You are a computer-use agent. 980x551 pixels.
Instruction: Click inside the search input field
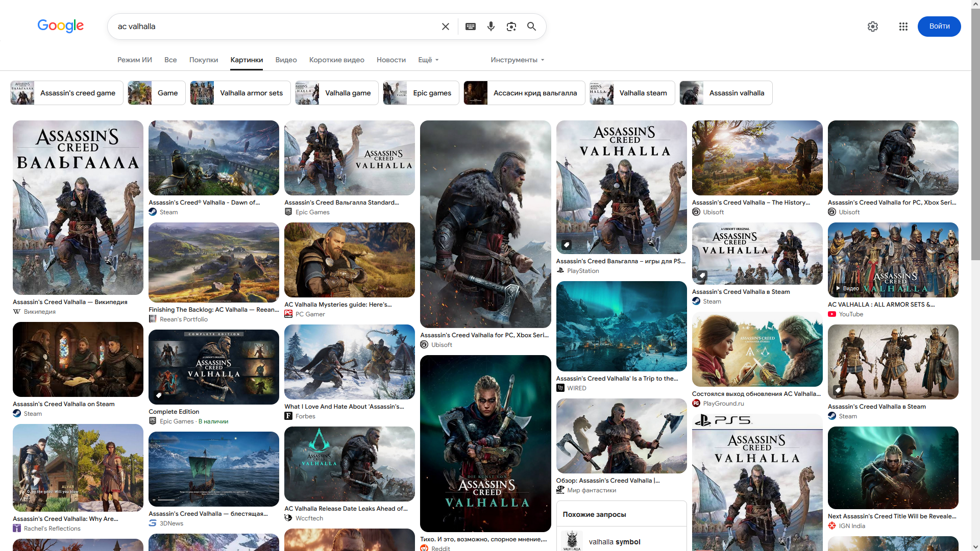[276, 27]
